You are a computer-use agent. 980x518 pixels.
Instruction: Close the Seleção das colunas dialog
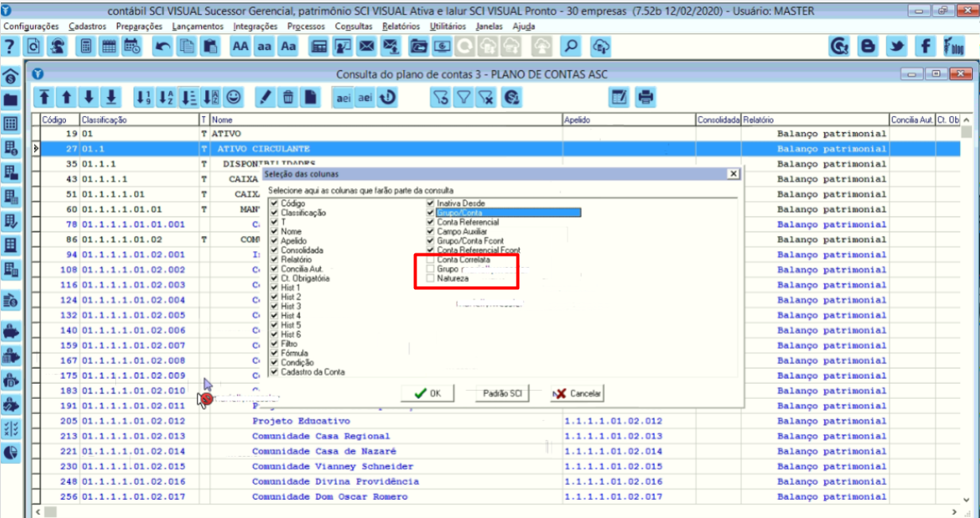click(732, 173)
